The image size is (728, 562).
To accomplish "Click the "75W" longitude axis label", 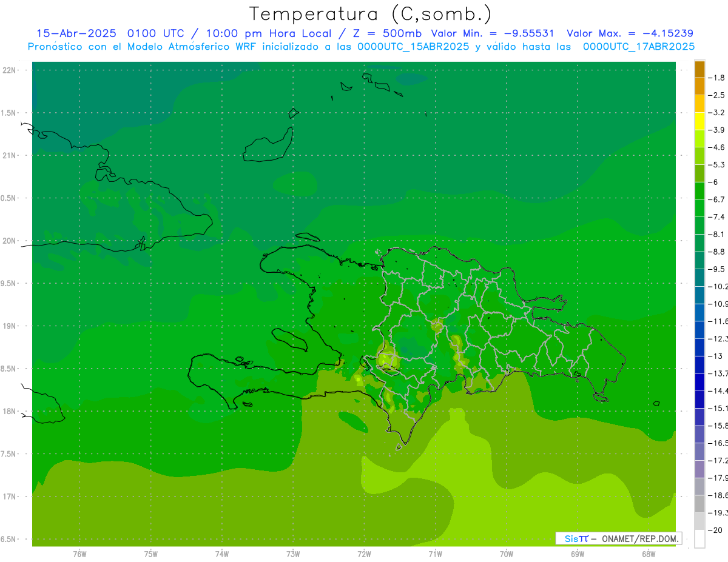I will pos(151,554).
